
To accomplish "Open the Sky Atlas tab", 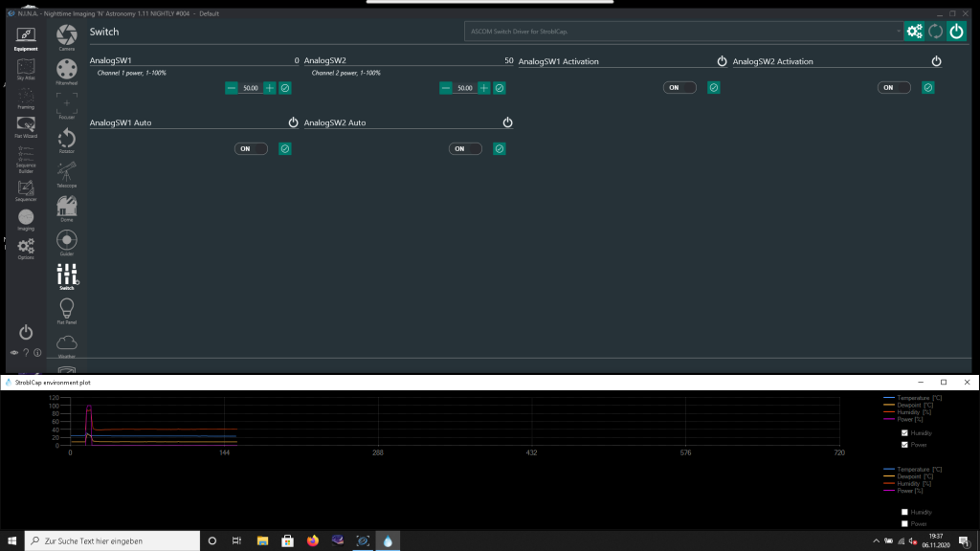I will [x=26, y=70].
